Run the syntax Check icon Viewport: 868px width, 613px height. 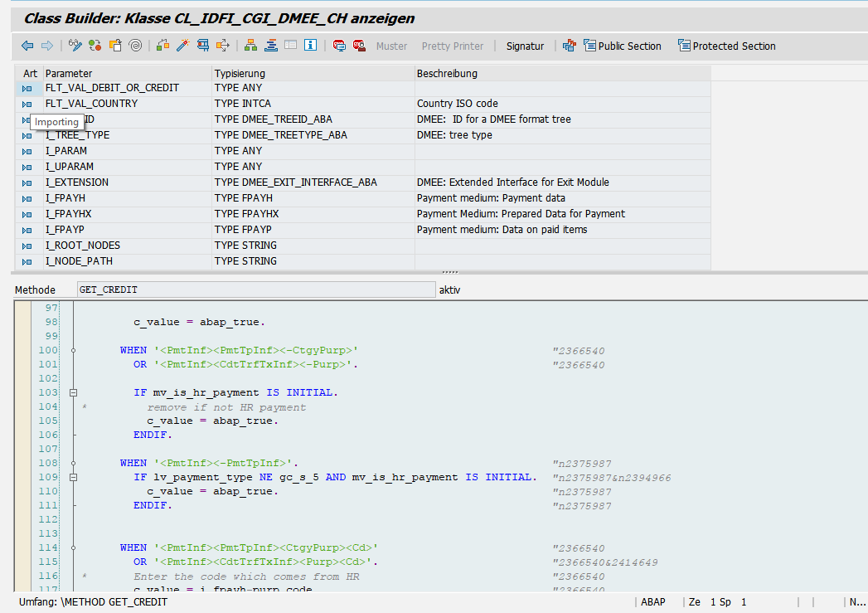162,46
